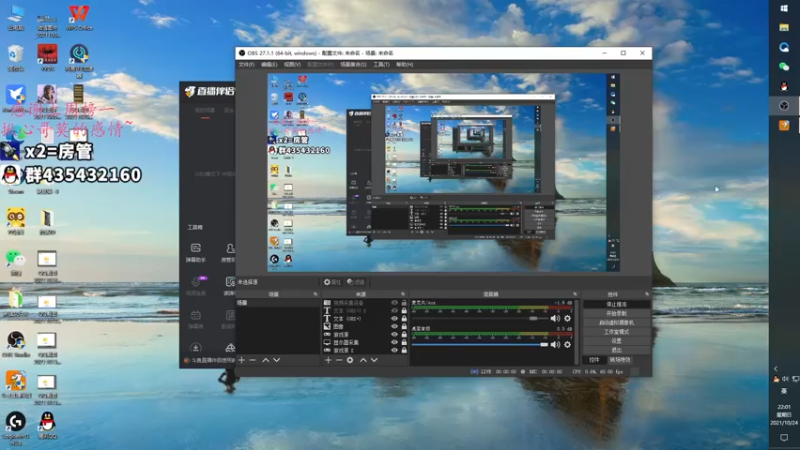Move source down with down arrow

click(374, 360)
